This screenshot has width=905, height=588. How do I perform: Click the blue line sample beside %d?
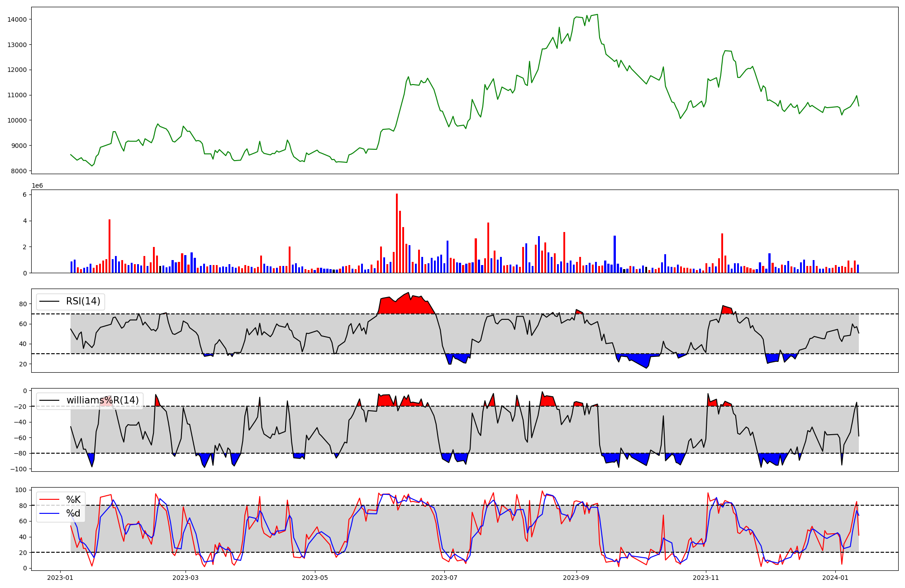pyautogui.click(x=50, y=514)
